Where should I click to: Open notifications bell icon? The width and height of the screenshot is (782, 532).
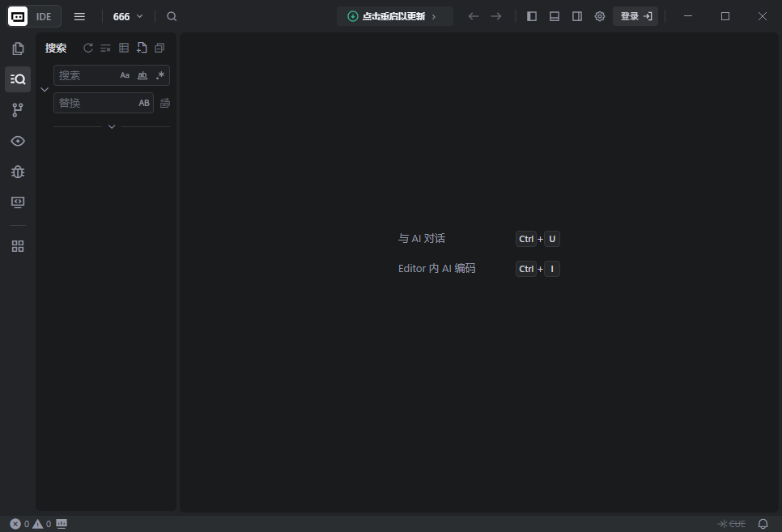tap(763, 524)
